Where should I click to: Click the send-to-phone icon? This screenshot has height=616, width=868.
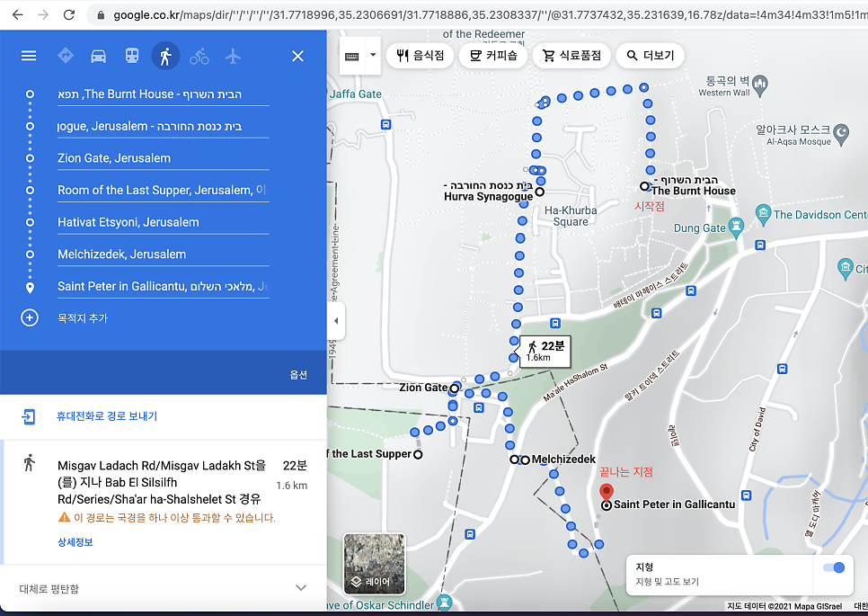pyautogui.click(x=28, y=416)
